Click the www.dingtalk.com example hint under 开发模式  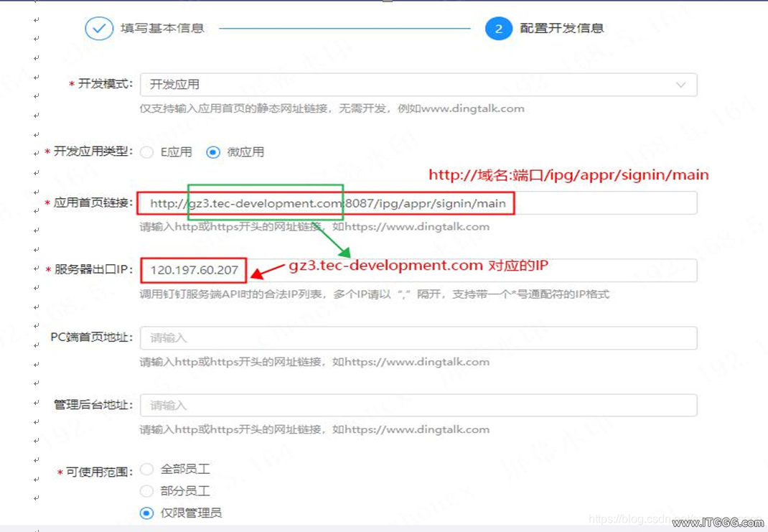(473, 108)
